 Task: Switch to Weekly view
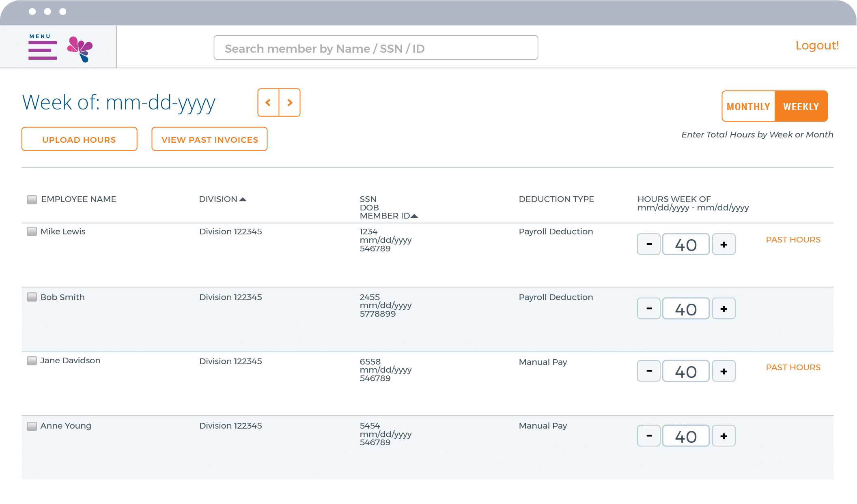click(x=801, y=107)
